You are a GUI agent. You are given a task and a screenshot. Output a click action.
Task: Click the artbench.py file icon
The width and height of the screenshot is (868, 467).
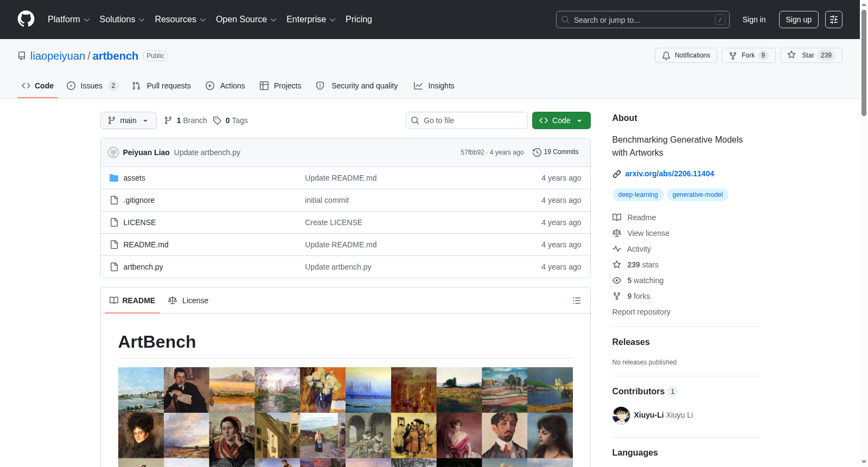tap(114, 267)
